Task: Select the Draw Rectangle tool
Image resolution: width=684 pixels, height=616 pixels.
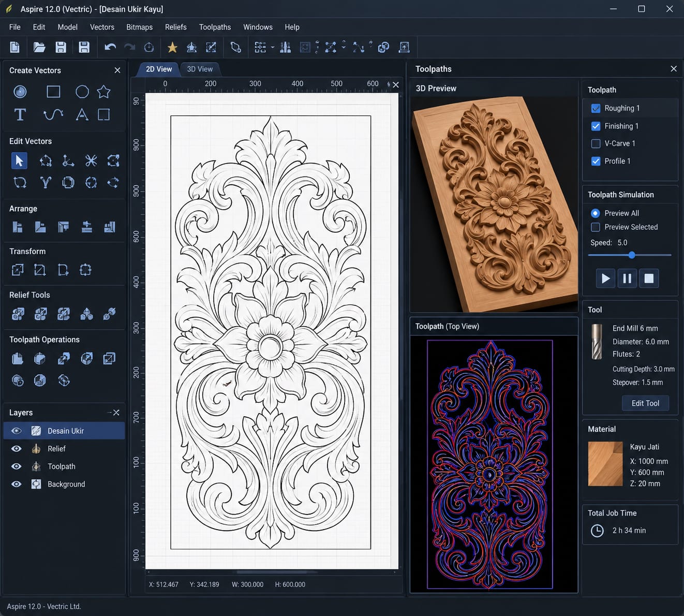Action: coord(53,92)
